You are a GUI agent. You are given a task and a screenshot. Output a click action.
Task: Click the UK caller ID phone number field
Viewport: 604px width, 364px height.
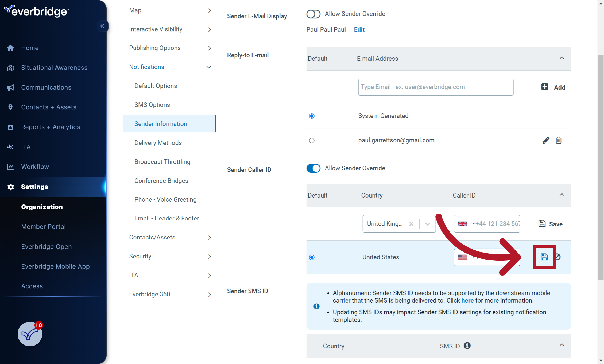pyautogui.click(x=487, y=224)
